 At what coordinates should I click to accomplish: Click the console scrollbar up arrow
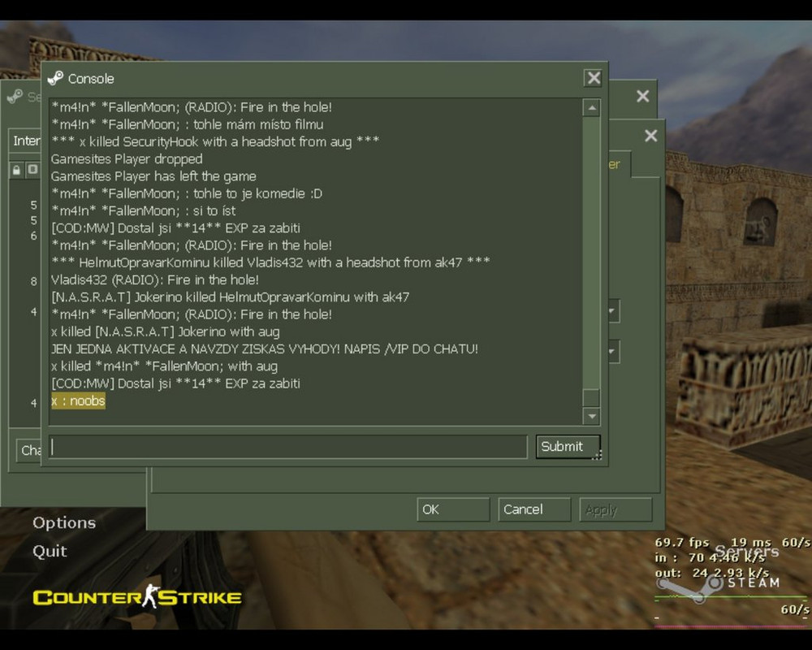point(591,108)
